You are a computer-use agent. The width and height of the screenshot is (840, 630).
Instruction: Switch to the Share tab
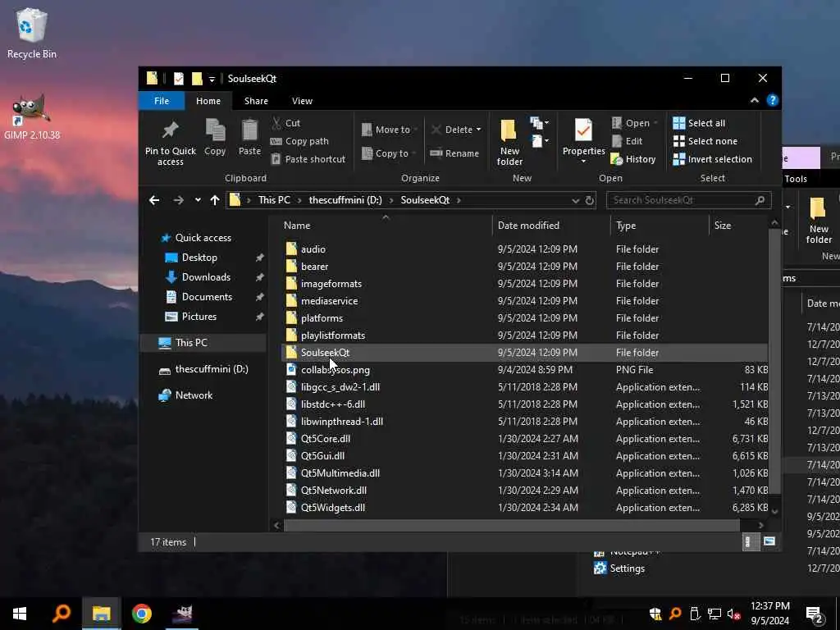tap(256, 101)
